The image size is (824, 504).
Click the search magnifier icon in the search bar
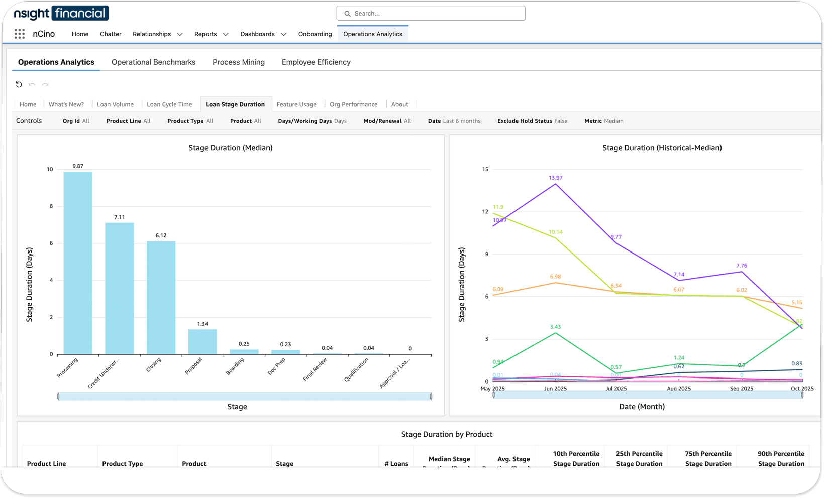pyautogui.click(x=347, y=13)
